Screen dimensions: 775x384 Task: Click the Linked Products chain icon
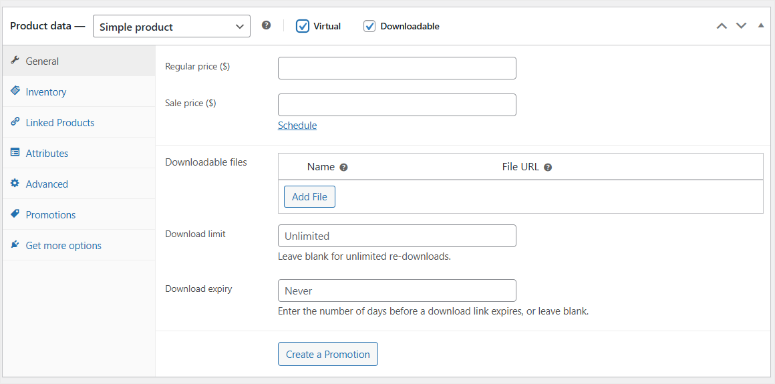pyautogui.click(x=15, y=122)
